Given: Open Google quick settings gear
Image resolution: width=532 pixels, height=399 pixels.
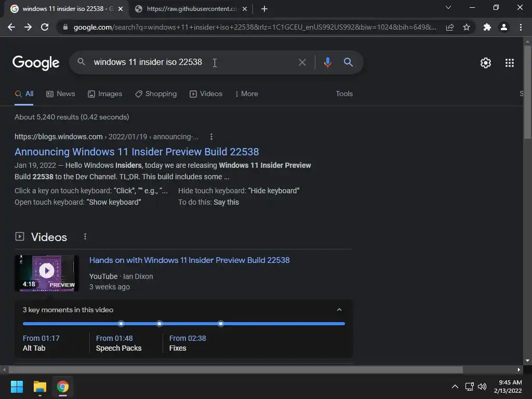Looking at the screenshot, I should pyautogui.click(x=486, y=63).
